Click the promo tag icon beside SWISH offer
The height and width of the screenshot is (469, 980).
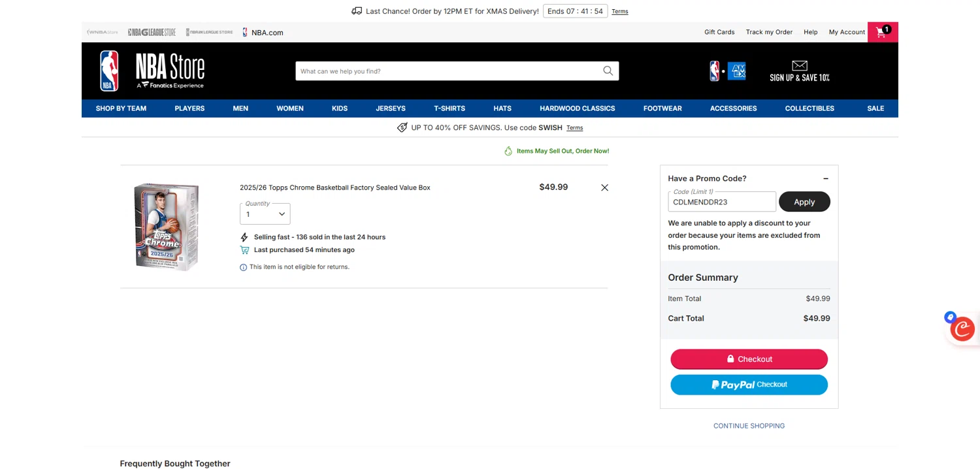click(x=402, y=127)
